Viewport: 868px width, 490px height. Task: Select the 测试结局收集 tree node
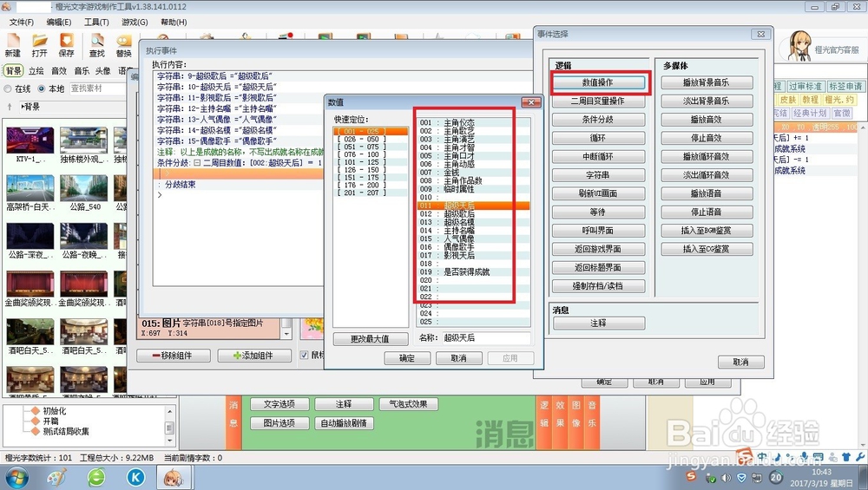click(x=66, y=431)
